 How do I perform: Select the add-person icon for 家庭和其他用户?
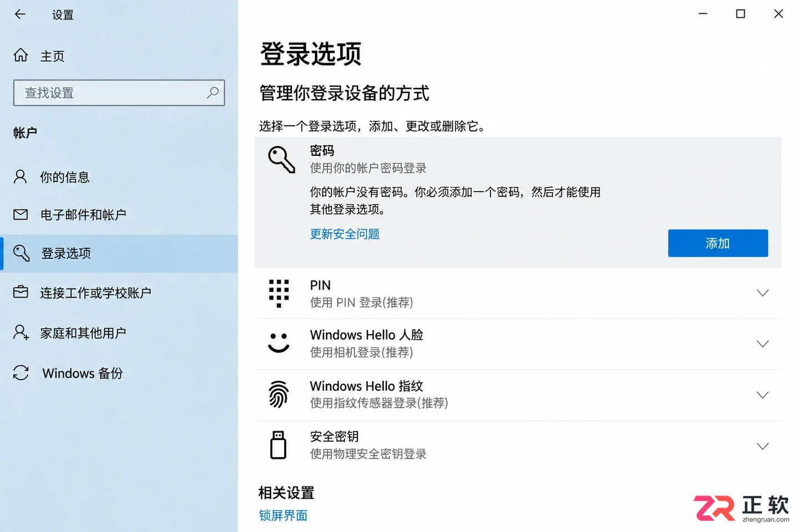click(21, 332)
